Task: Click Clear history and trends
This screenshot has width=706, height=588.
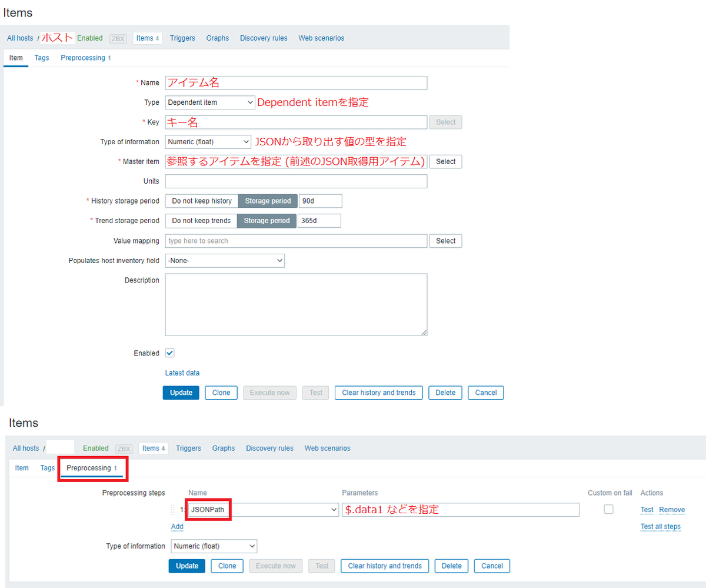Action: point(378,393)
